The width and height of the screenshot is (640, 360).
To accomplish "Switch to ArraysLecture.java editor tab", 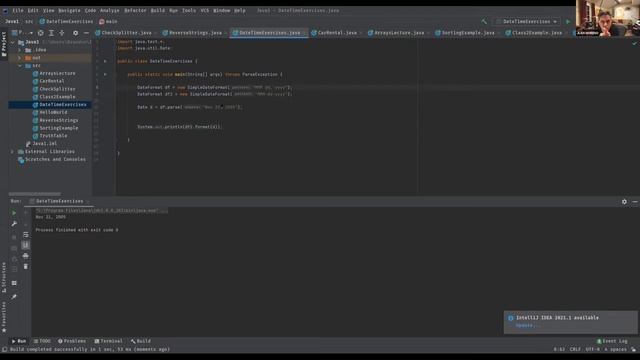I will click(x=399, y=33).
